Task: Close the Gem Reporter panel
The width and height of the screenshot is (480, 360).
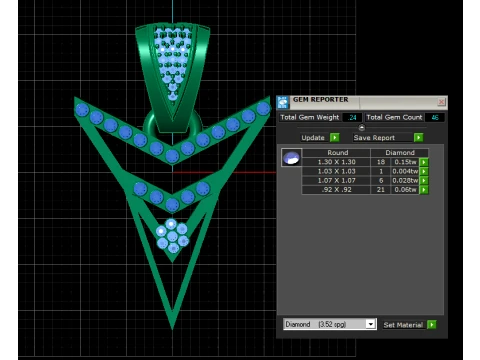Action: [441, 102]
